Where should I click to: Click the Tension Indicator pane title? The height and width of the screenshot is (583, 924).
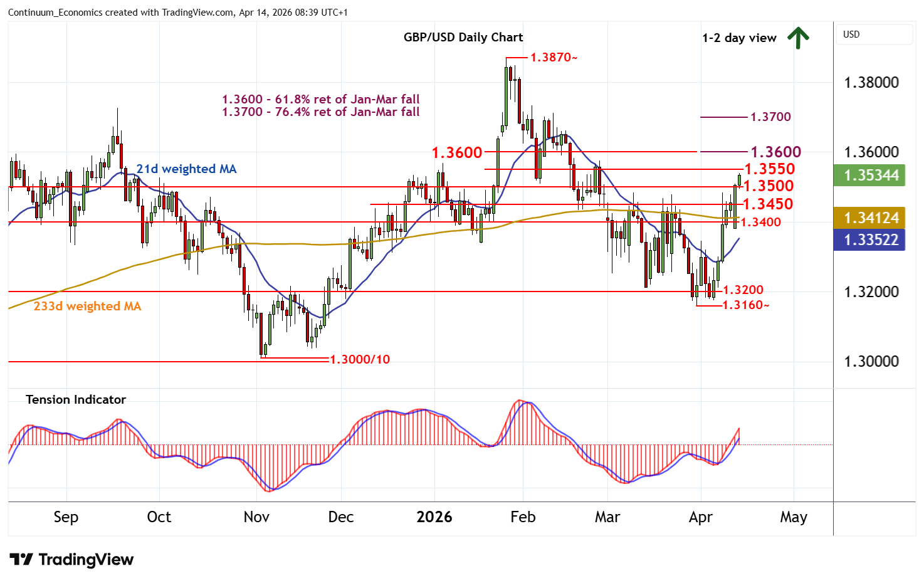(75, 400)
